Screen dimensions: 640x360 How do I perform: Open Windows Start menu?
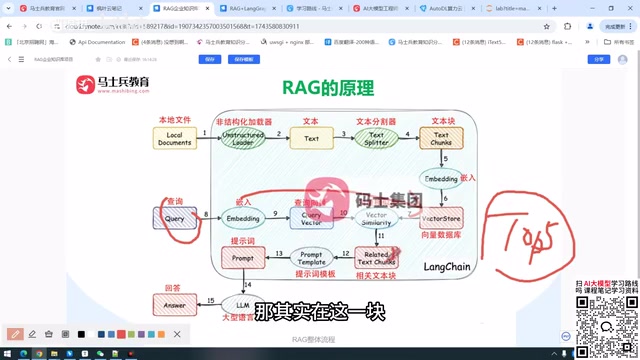(x=7, y=353)
